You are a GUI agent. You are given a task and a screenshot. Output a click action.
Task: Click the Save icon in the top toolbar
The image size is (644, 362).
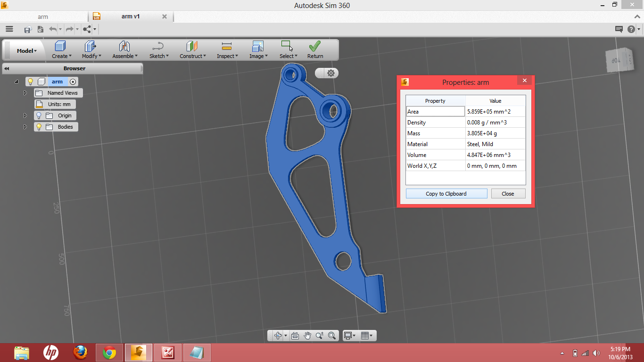click(27, 29)
